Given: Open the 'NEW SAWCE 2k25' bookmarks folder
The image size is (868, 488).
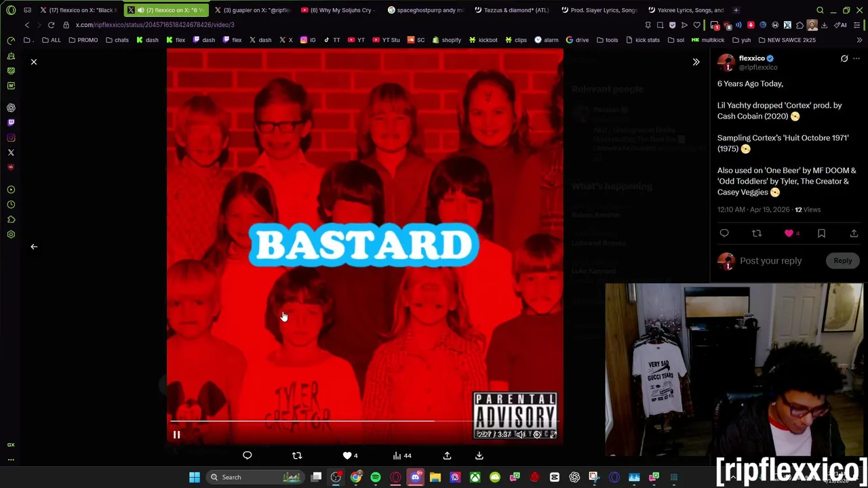Looking at the screenshot, I should tap(787, 40).
